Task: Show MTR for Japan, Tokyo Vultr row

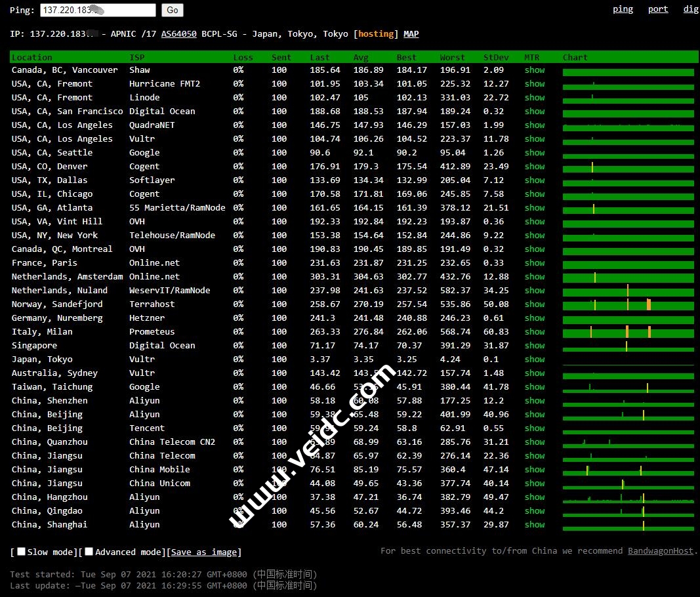Action: [x=535, y=360]
